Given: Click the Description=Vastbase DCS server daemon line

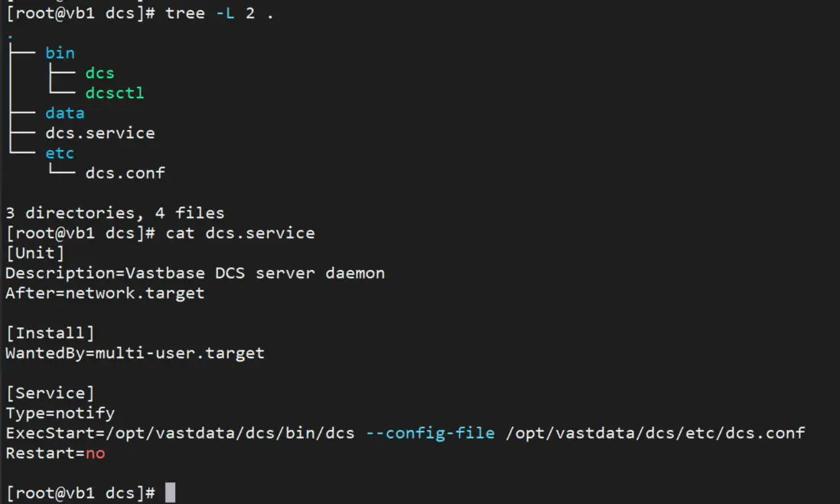Looking at the screenshot, I should coord(195,273).
